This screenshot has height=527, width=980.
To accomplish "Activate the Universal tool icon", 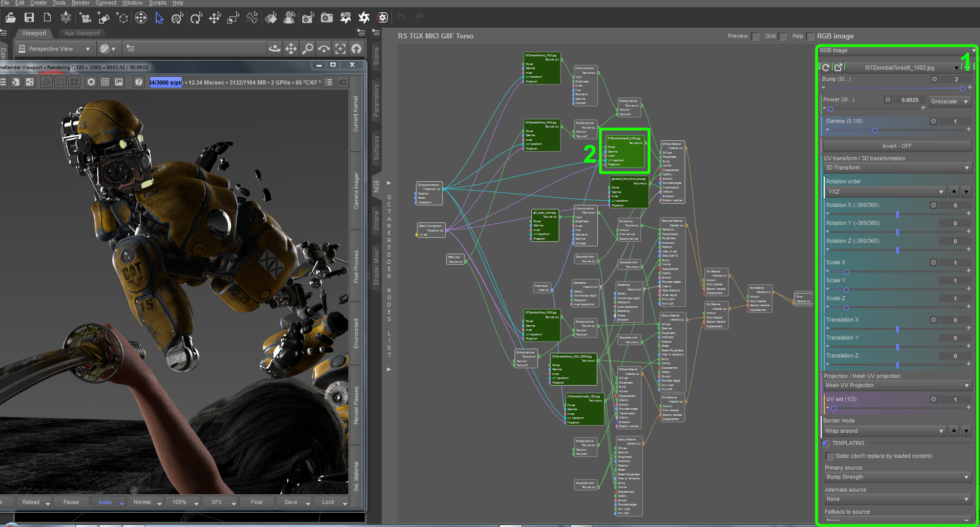I will (140, 18).
